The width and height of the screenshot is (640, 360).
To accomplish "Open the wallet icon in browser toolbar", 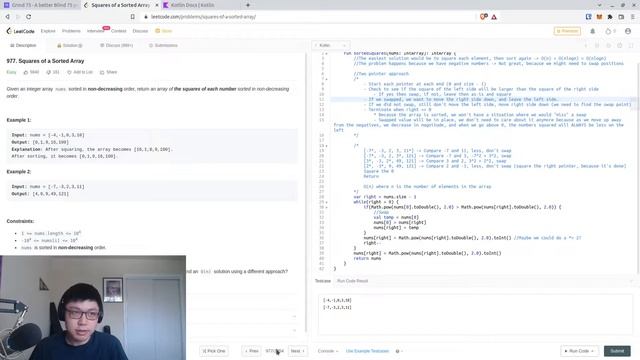I will (621, 17).
